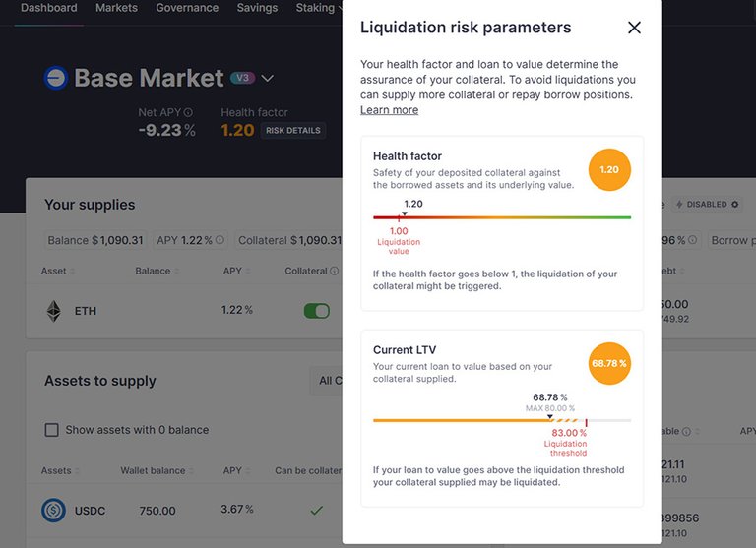This screenshot has width=756, height=548.
Task: Check 'Show assets with 0 balance'
Action: (52, 430)
